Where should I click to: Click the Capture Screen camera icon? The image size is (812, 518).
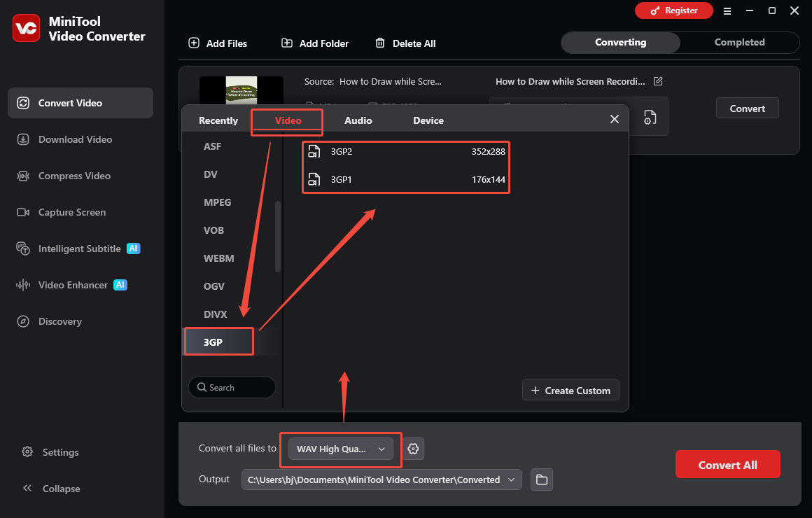click(23, 212)
